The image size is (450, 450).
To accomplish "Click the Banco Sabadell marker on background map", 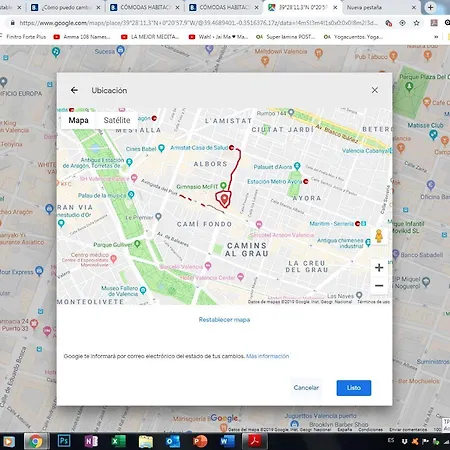I will click(395, 254).
